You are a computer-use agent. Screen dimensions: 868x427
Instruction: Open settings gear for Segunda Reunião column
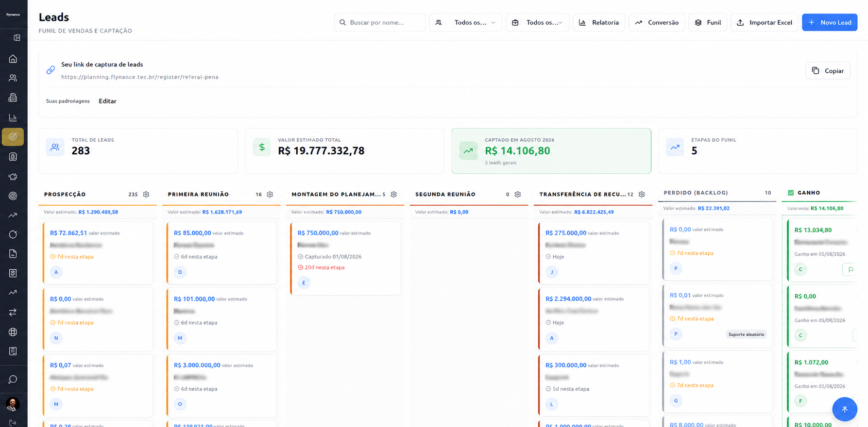coord(518,194)
